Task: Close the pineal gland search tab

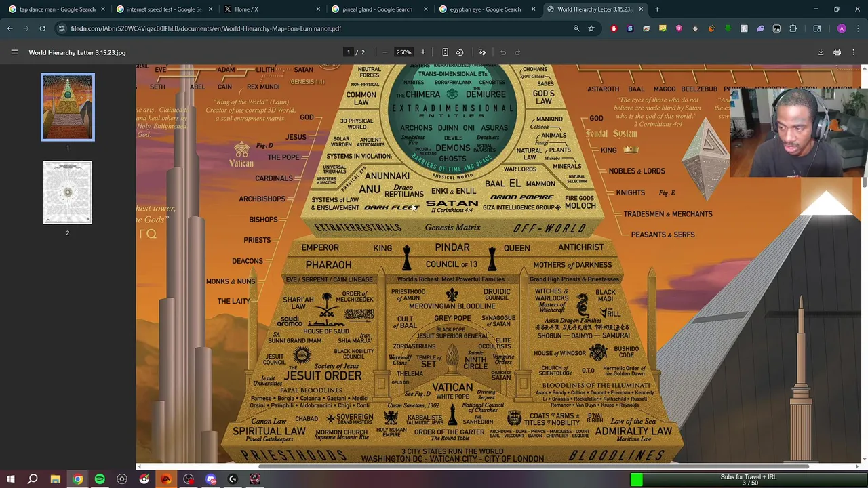Action: point(425,9)
